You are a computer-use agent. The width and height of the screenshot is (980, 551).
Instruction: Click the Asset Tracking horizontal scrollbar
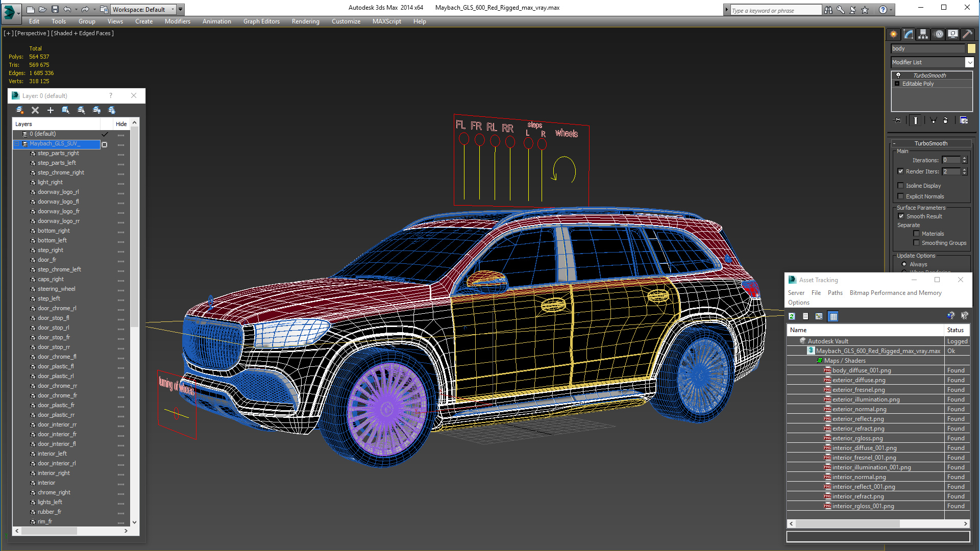coord(878,523)
